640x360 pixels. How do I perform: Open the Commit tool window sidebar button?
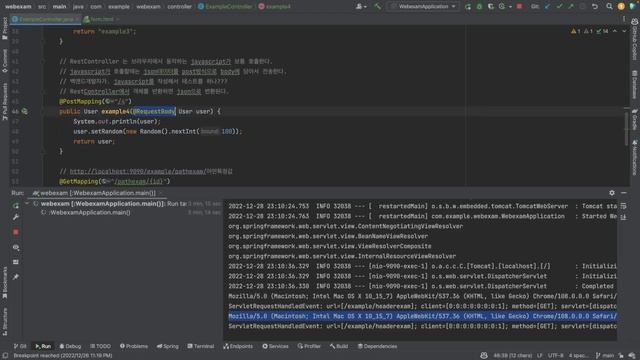(5, 61)
